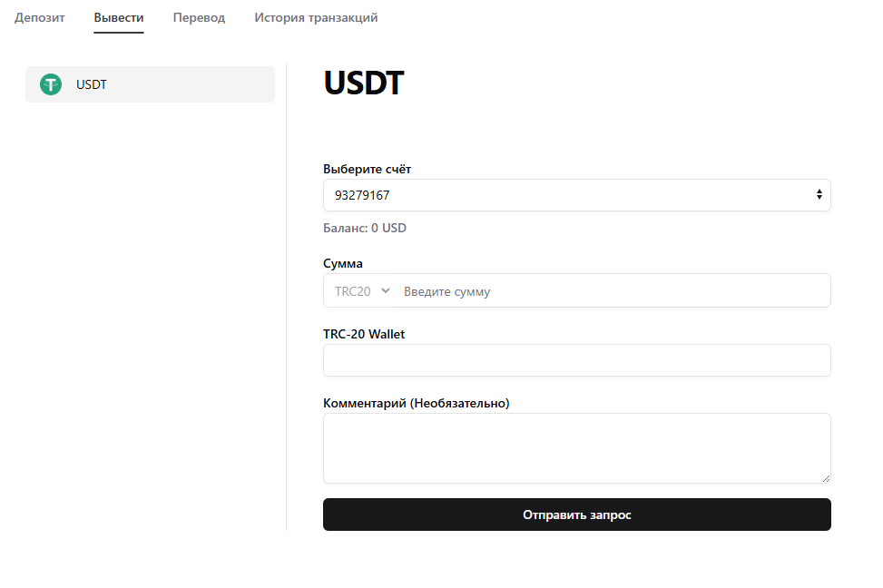Expand the TRC20 network dropdown

coord(358,291)
